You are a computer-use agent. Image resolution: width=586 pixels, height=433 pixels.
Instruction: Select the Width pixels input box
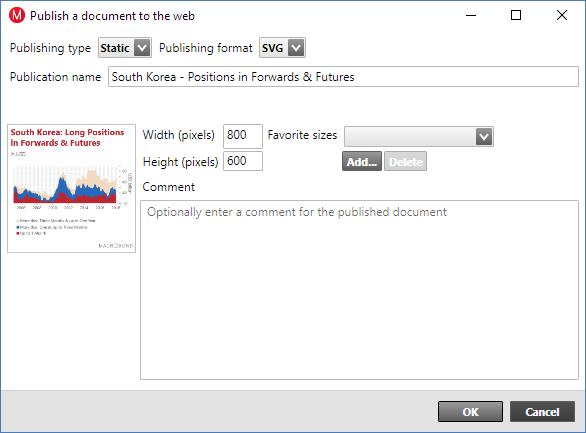tap(243, 136)
